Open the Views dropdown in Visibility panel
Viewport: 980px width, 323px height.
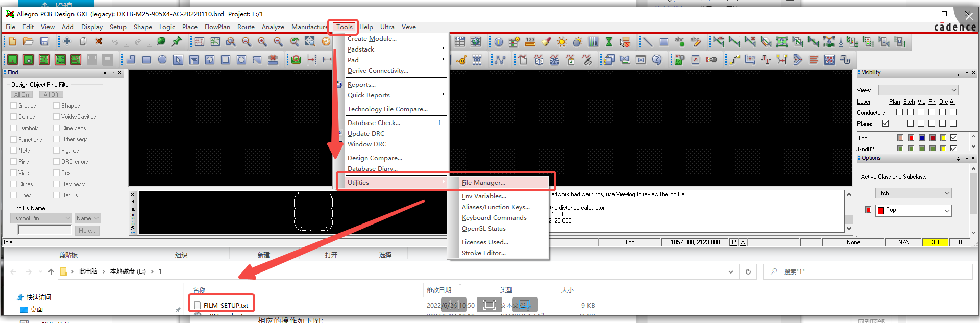(918, 90)
